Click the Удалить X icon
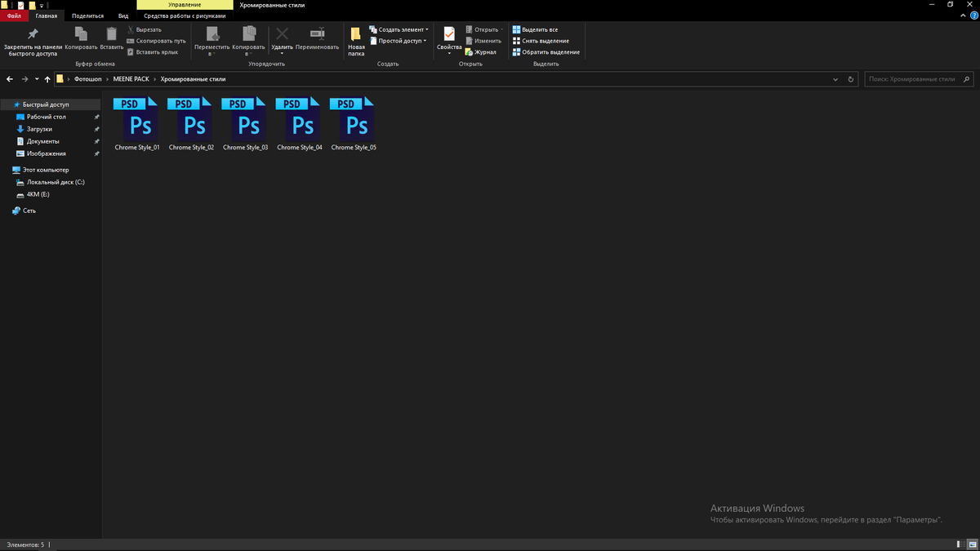The image size is (980, 551). tap(282, 33)
